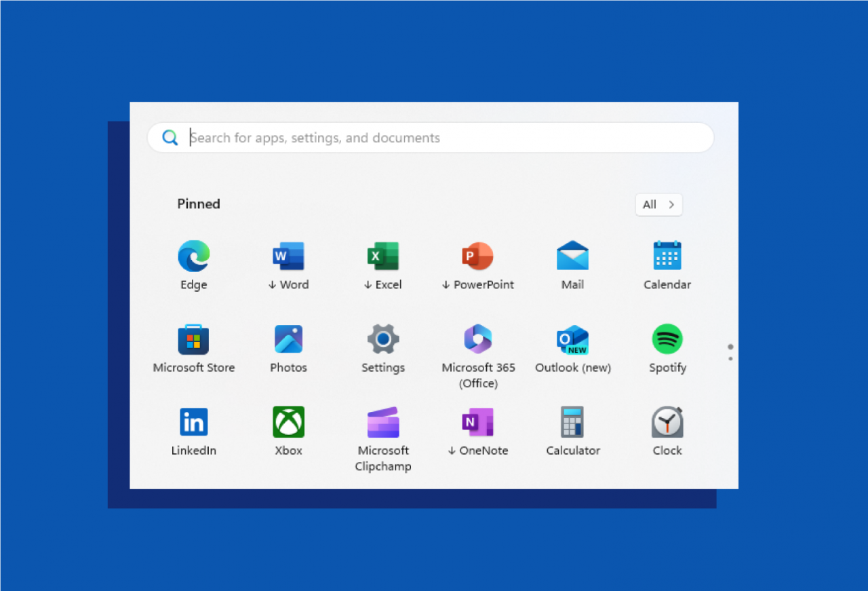This screenshot has height=591, width=868.
Task: Expand the All apps list
Action: (x=658, y=205)
